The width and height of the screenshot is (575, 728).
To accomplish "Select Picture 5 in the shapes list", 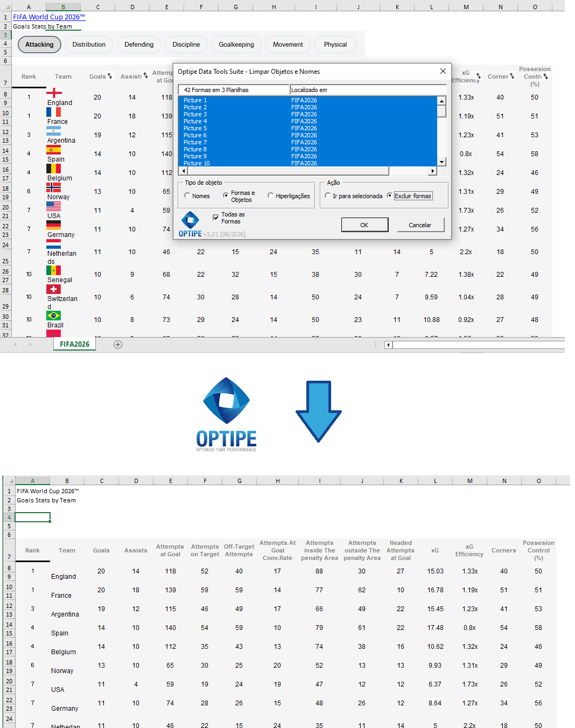I will 307,128.
